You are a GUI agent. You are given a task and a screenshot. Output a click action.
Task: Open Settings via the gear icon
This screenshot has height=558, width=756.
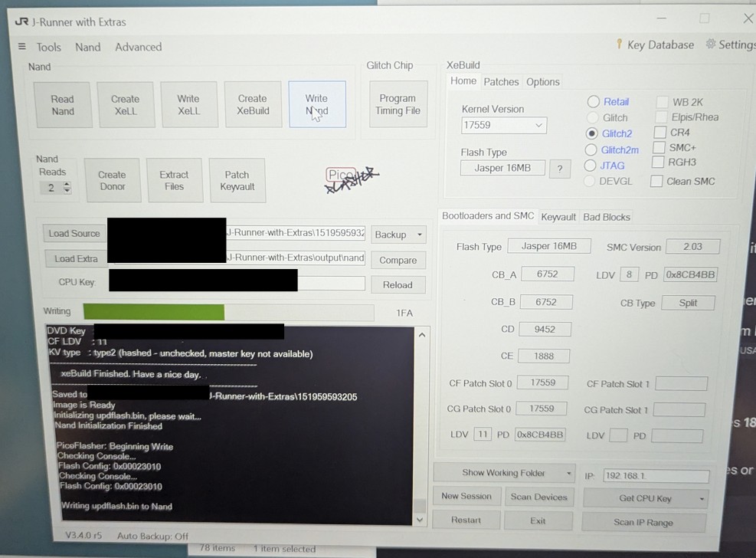710,44
